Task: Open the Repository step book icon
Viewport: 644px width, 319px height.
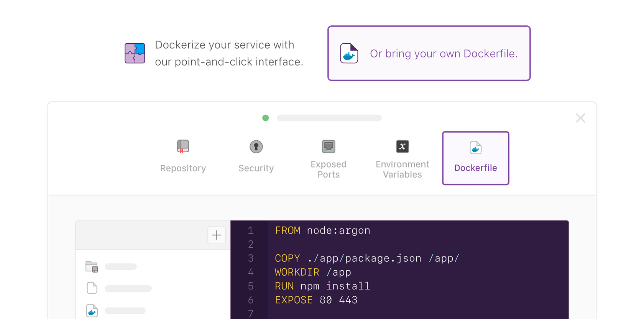Action: point(183,146)
